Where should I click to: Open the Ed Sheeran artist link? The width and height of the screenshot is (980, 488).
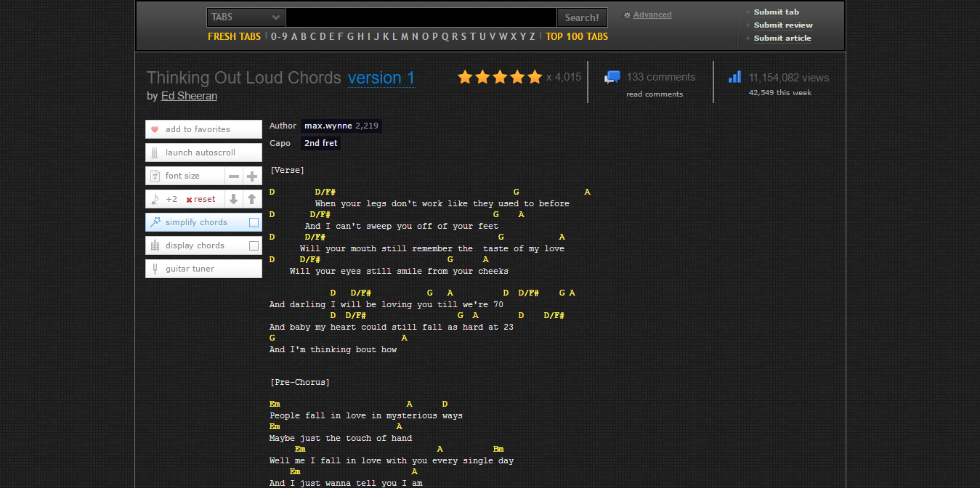pyautogui.click(x=189, y=96)
